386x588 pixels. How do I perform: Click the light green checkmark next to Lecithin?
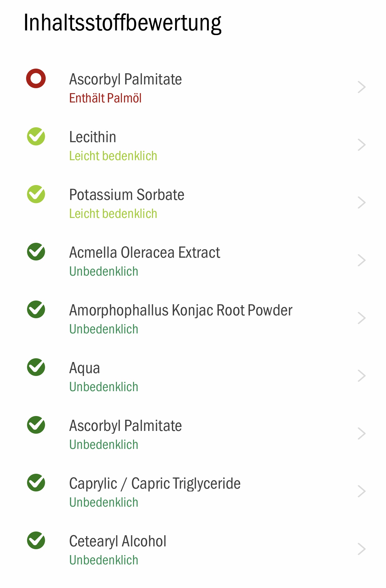36,136
